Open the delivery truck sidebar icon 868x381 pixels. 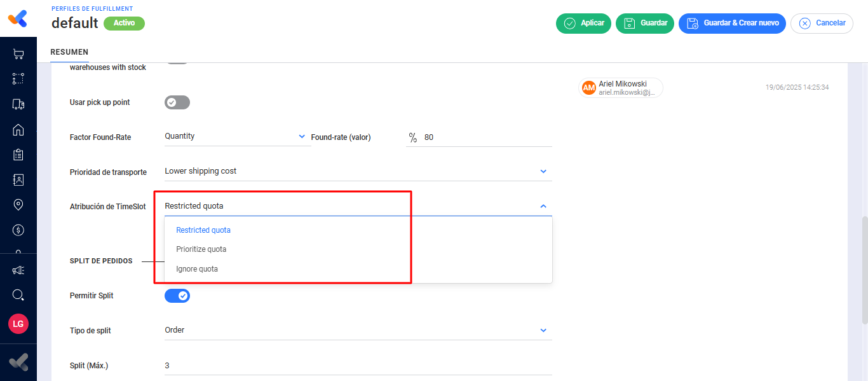(x=18, y=104)
